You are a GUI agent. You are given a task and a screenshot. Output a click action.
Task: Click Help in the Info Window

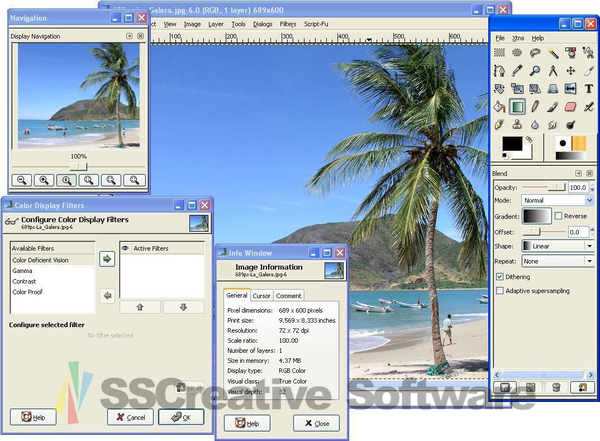[247, 423]
